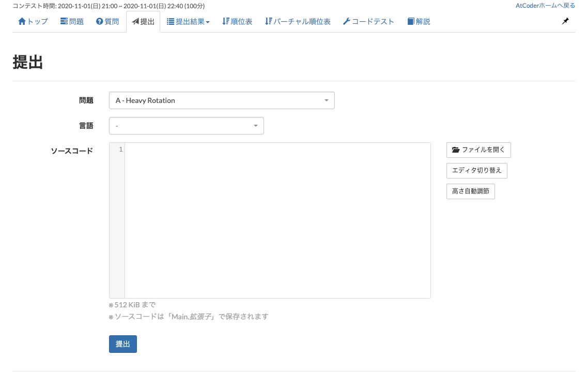
Task: Select the list icon on the 問題 tab
Action: pos(63,21)
